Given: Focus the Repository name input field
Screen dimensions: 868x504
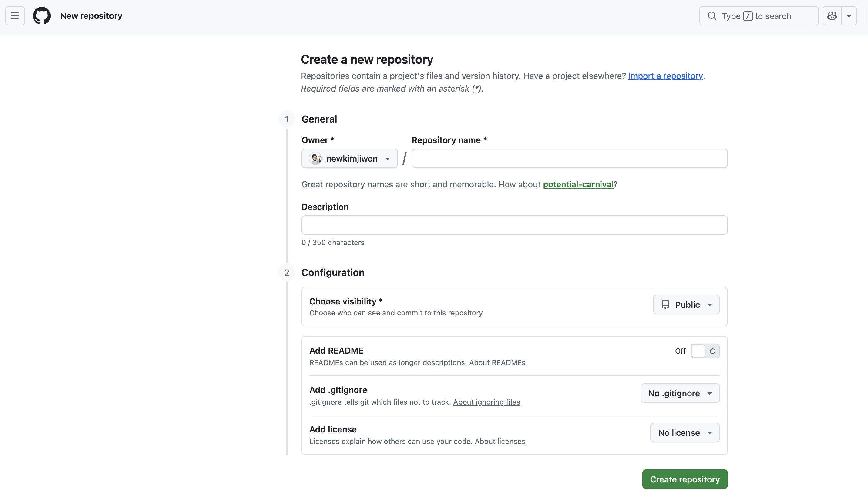Looking at the screenshot, I should pos(569,159).
